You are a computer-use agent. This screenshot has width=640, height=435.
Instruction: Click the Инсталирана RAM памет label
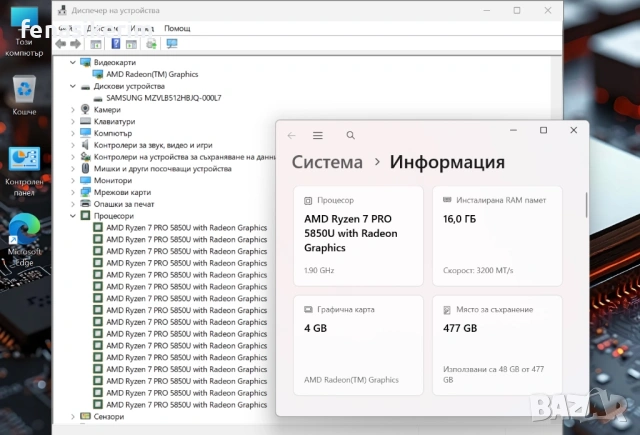click(x=501, y=200)
